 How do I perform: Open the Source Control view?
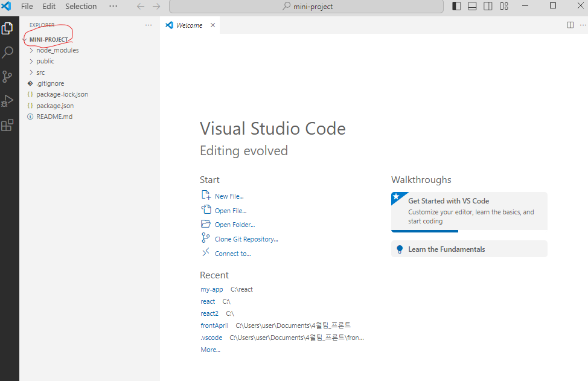pos(7,77)
